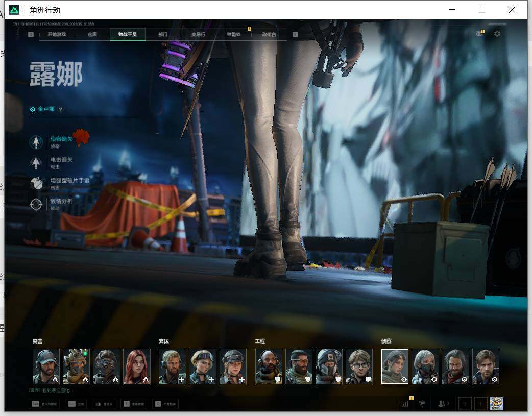Open the 仓库 warehouse tab
The image size is (532, 416).
click(x=92, y=34)
